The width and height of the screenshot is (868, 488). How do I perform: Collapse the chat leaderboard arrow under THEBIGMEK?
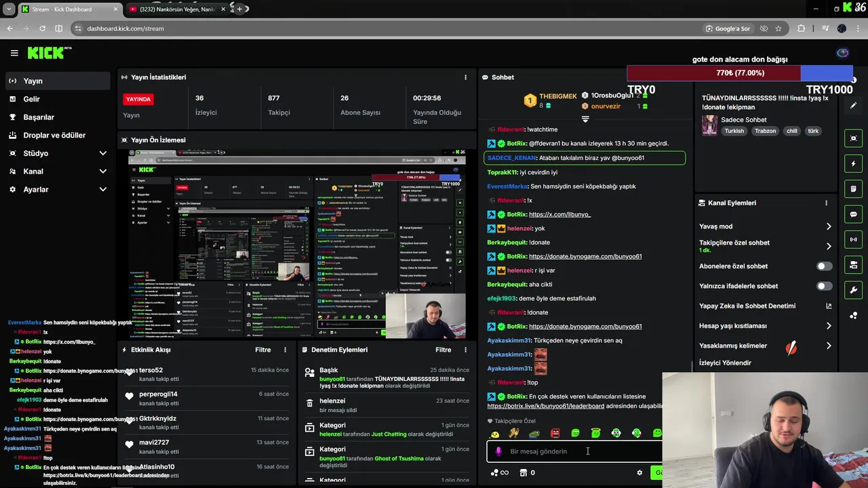tap(585, 119)
